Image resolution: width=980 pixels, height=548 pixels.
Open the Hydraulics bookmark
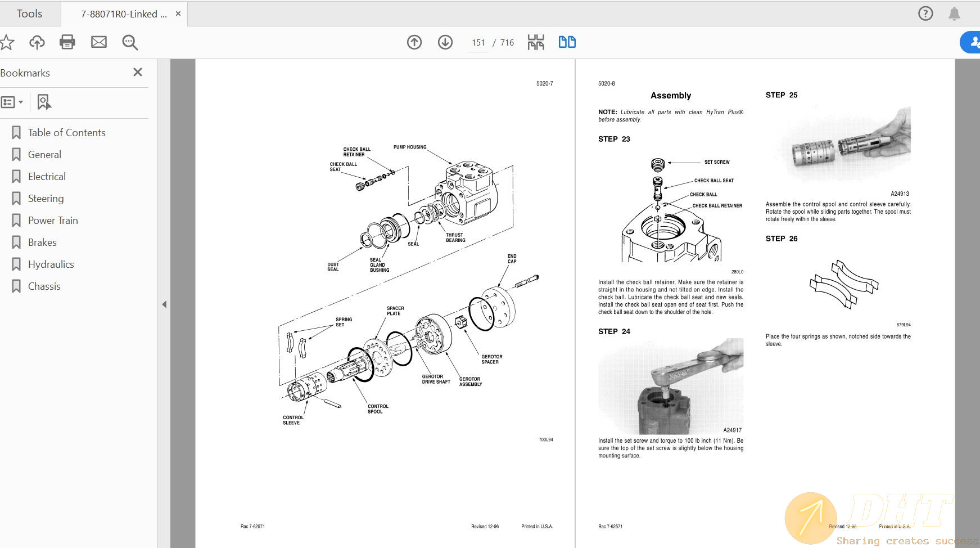pos(51,264)
